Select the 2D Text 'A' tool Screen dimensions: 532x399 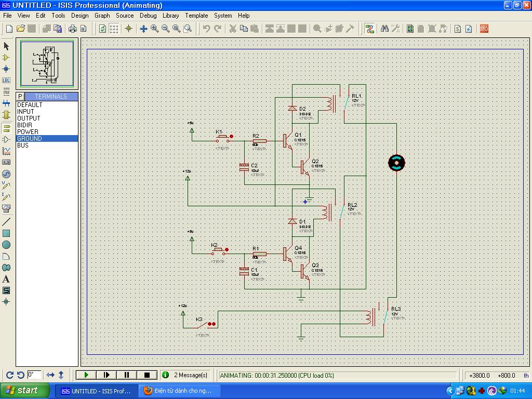point(6,280)
